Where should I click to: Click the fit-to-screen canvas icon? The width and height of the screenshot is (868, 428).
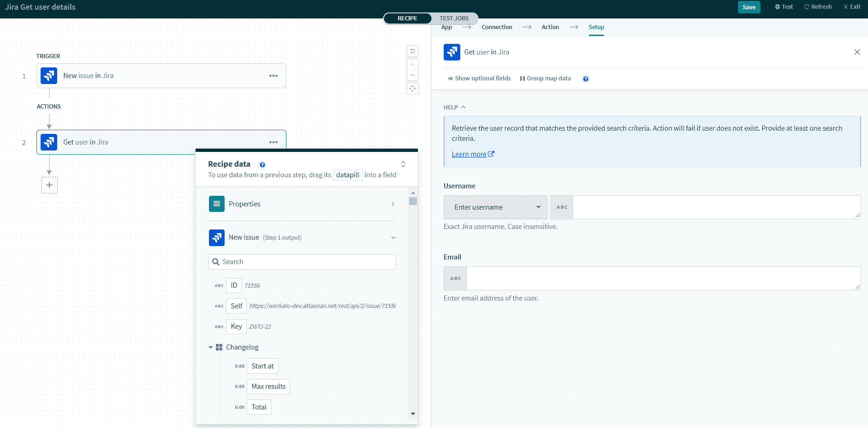pyautogui.click(x=412, y=88)
